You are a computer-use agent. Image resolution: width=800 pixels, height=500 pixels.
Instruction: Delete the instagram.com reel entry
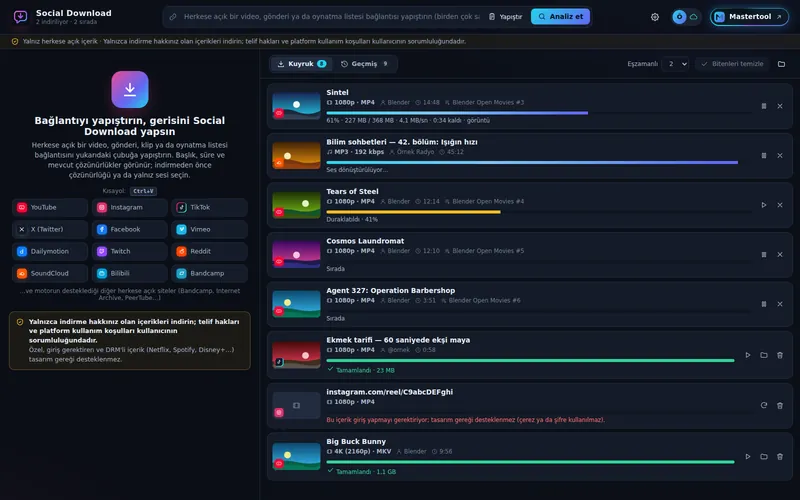point(780,406)
